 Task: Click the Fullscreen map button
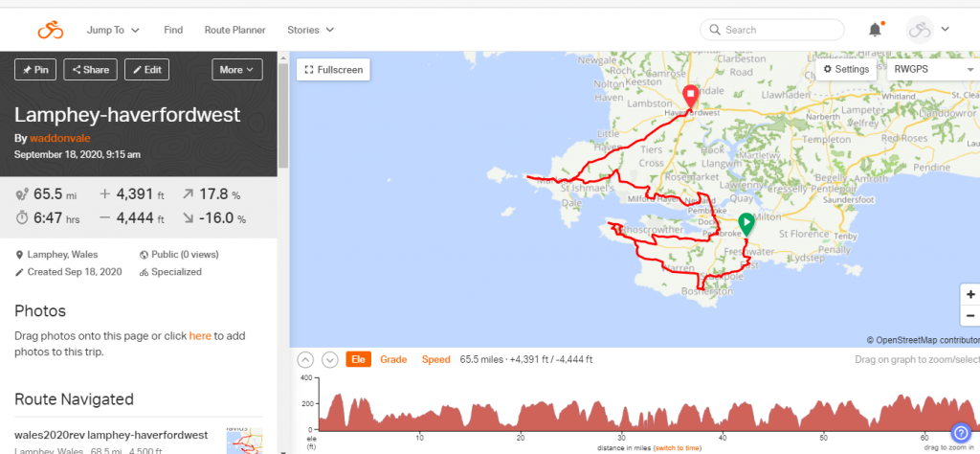(333, 70)
